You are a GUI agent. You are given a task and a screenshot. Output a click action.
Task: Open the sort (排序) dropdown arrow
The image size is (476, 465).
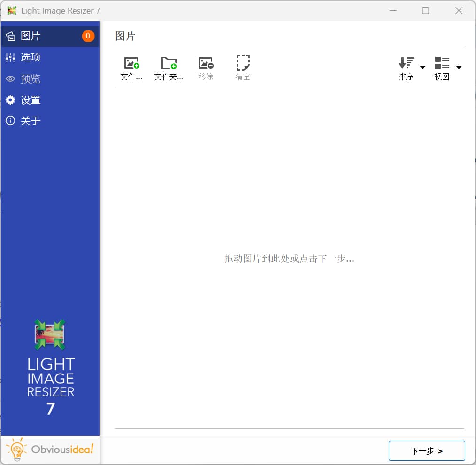[422, 68]
